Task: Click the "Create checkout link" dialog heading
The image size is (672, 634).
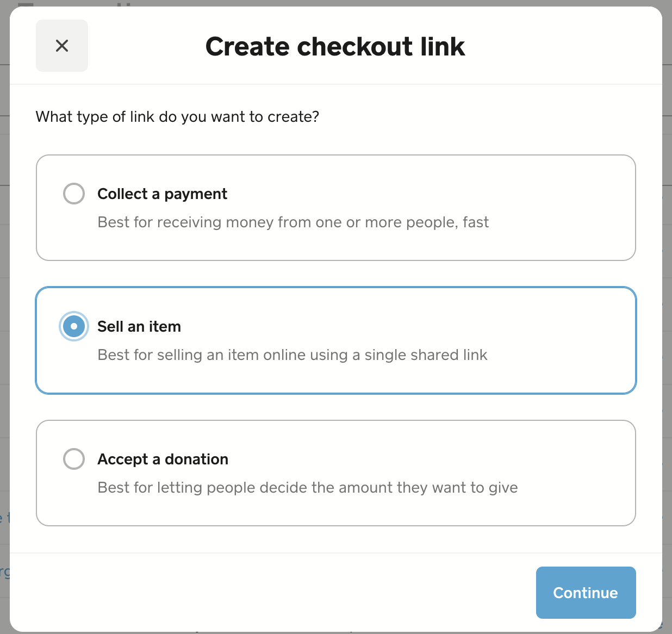Action: (335, 47)
